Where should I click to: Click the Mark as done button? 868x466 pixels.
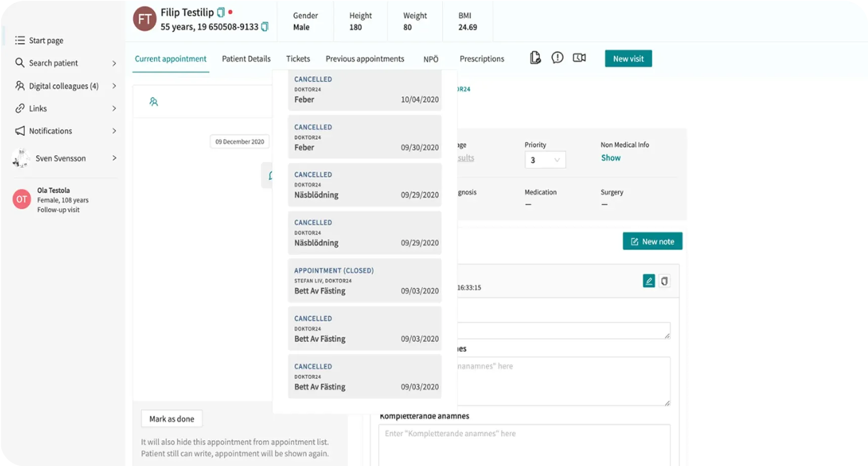pos(171,418)
